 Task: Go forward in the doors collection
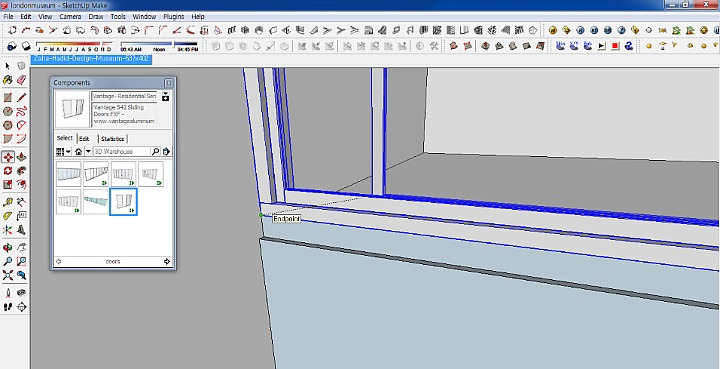167,262
